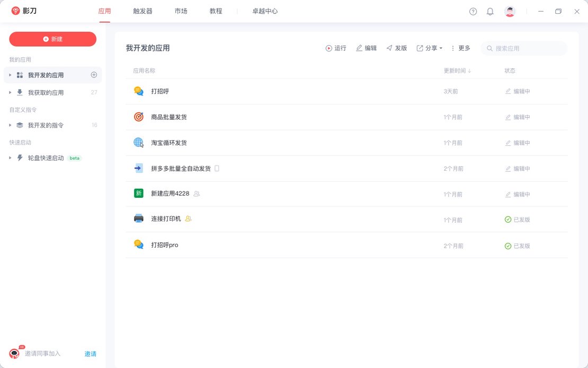Click the user avatar icon
Screen dimensions: 588x368
coord(510,12)
